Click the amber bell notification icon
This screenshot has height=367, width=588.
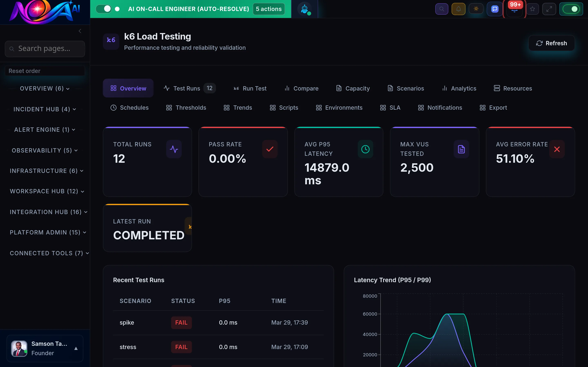click(458, 9)
